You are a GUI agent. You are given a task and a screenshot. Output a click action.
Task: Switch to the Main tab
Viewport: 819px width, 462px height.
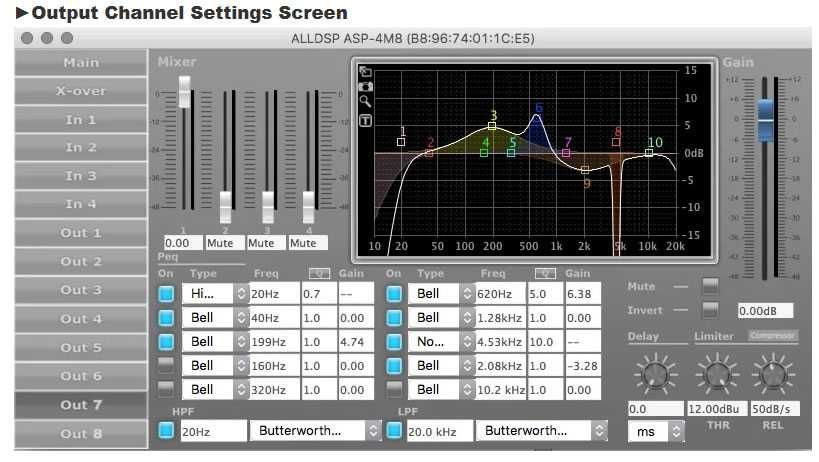pos(80,63)
